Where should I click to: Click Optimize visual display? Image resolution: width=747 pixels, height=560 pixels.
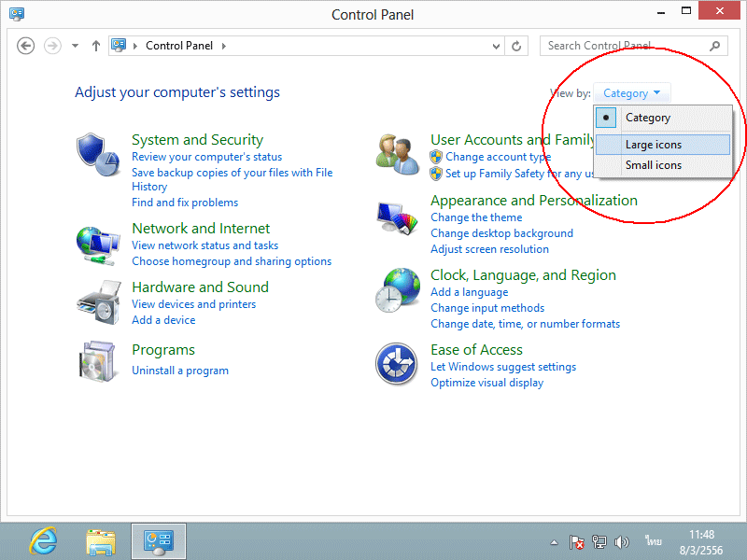(x=486, y=383)
